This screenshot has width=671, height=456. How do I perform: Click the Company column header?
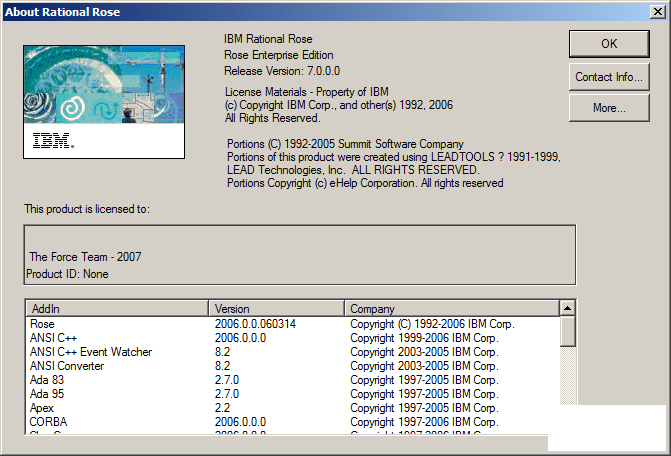452,308
